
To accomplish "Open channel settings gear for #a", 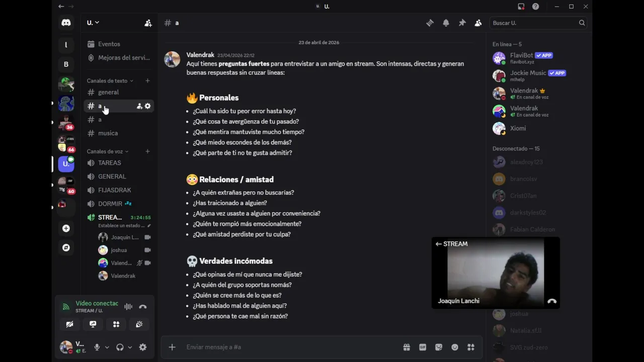I will click(x=147, y=106).
